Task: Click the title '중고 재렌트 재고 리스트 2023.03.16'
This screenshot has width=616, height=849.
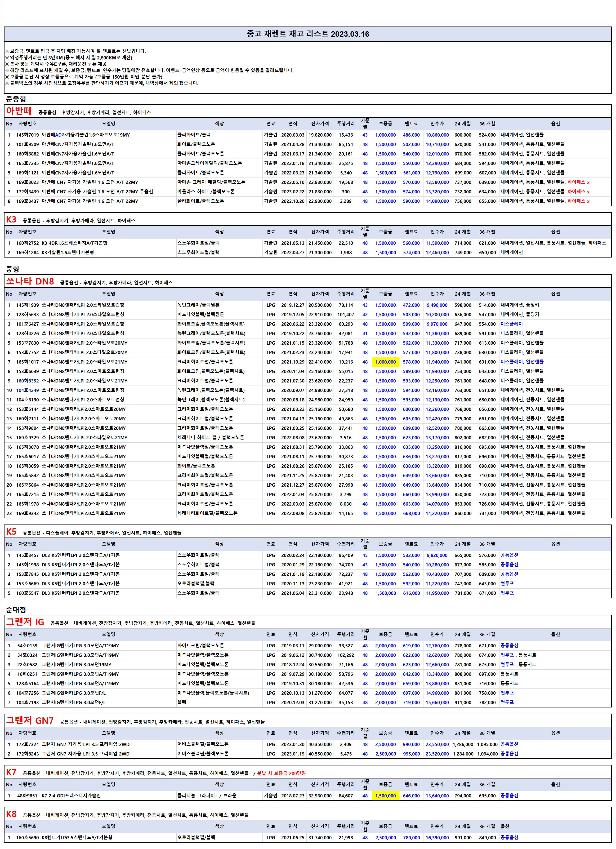Action: click(308, 34)
